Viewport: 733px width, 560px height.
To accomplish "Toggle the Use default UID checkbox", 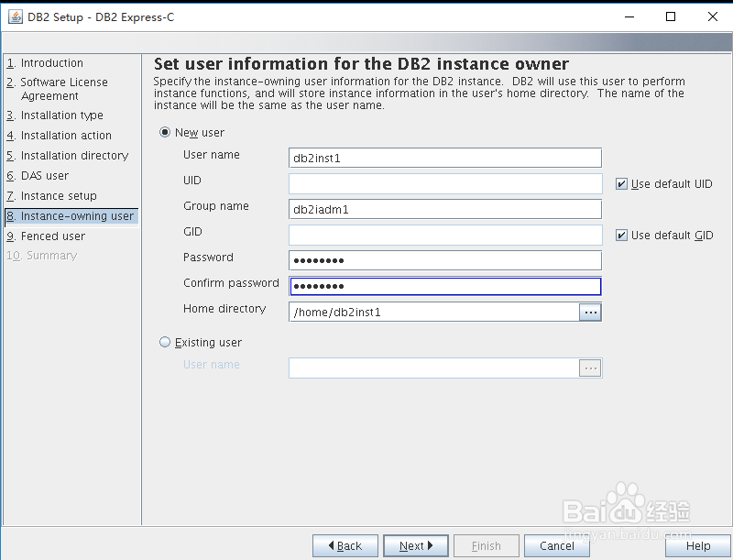I will click(x=621, y=184).
